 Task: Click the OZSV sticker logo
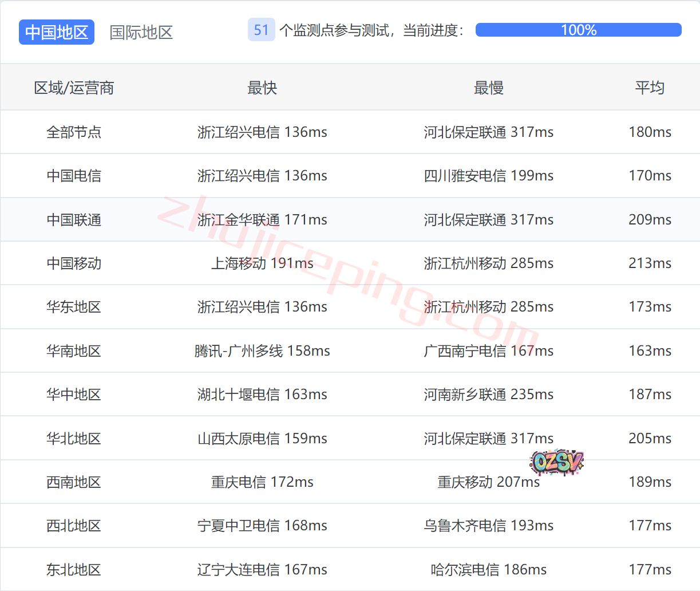click(556, 462)
